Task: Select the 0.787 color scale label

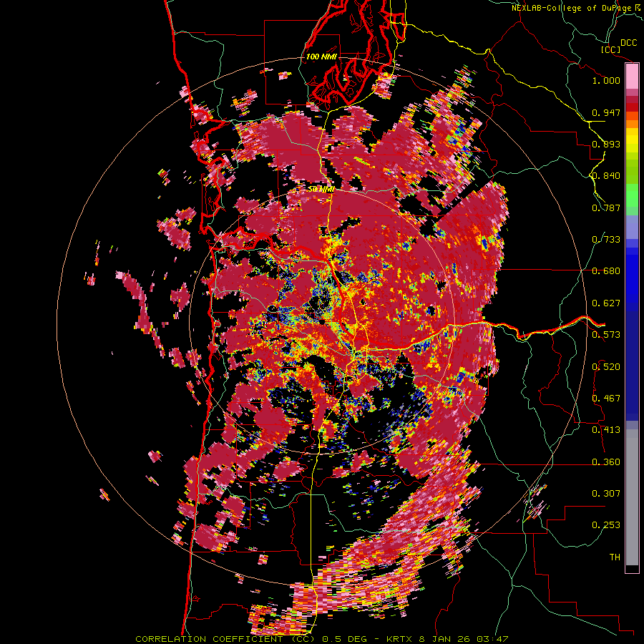Action: point(606,208)
